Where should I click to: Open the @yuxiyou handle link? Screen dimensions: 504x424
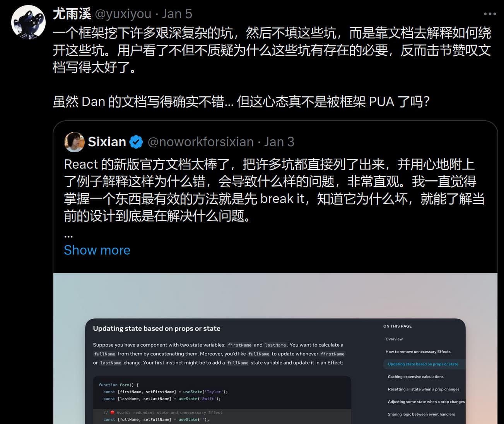pyautogui.click(x=123, y=14)
